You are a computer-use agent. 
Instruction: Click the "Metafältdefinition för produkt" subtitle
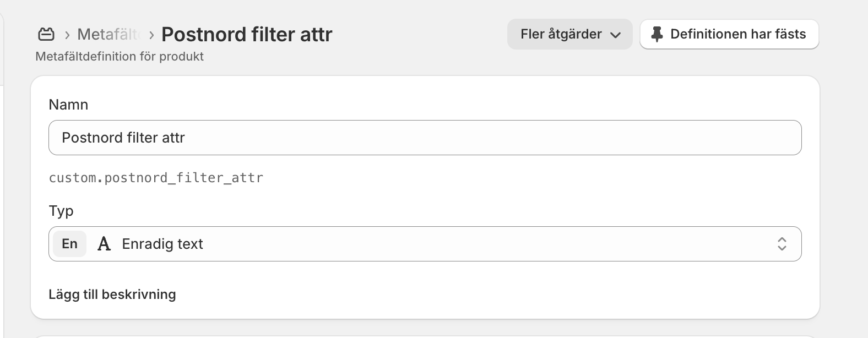pyautogui.click(x=120, y=56)
